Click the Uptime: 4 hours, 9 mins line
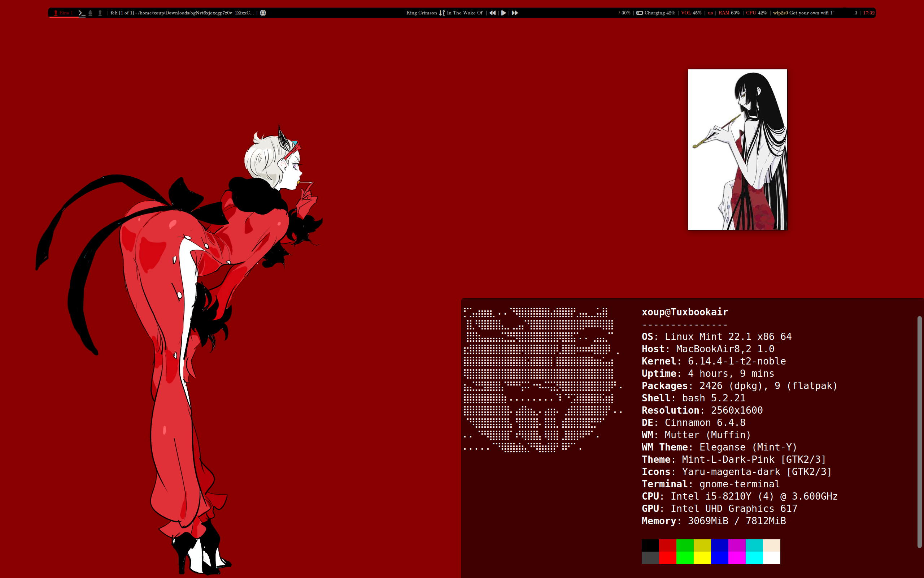Image resolution: width=924 pixels, height=578 pixels. tap(708, 373)
